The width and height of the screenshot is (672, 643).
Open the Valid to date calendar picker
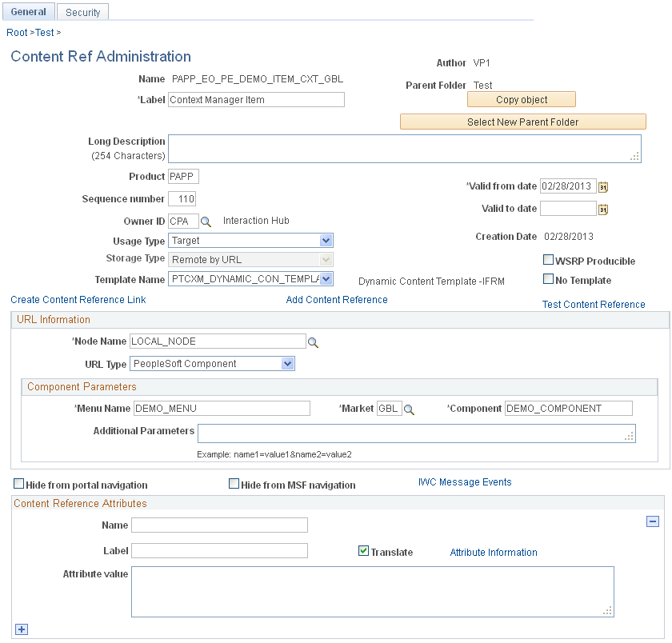tap(603, 208)
